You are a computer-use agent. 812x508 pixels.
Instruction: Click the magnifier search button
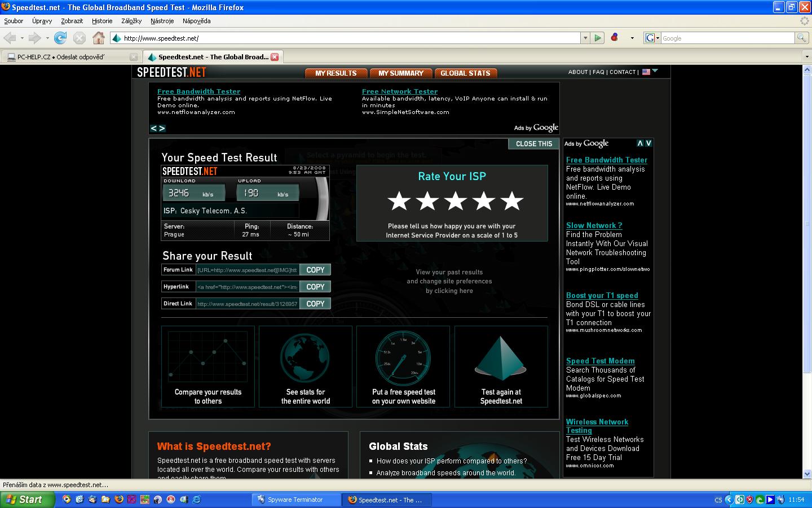801,38
